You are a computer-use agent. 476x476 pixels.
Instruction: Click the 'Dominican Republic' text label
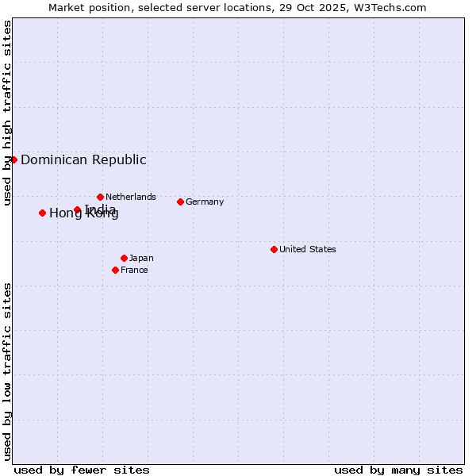tap(83, 159)
